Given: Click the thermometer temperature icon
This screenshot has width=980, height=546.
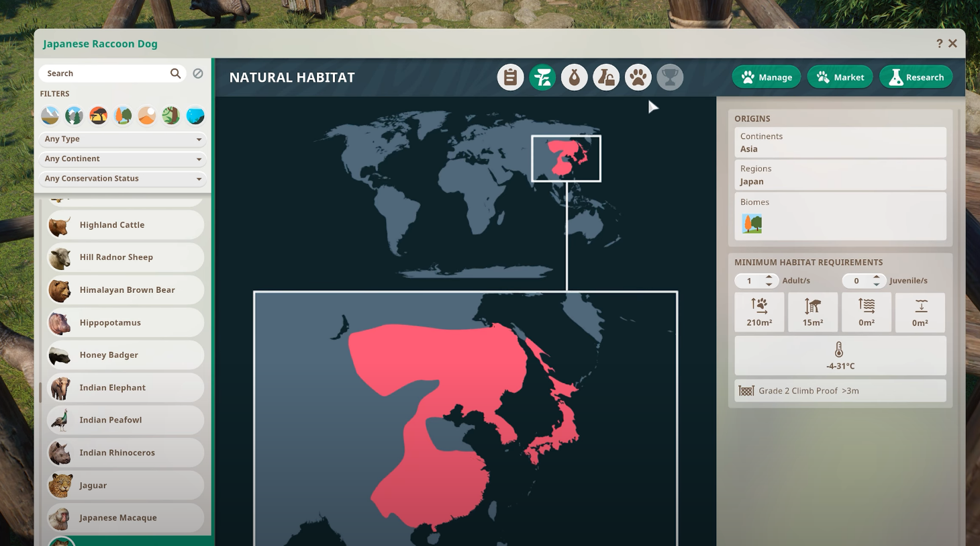Looking at the screenshot, I should [x=839, y=349].
